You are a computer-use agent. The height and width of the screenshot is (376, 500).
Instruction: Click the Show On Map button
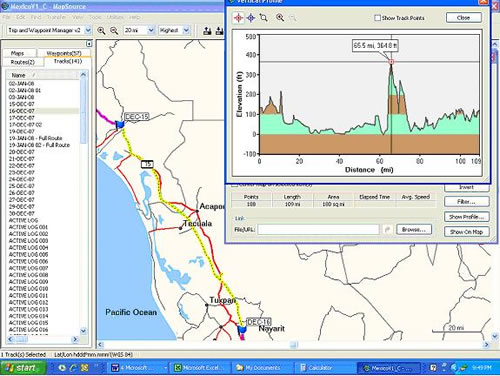click(x=466, y=232)
